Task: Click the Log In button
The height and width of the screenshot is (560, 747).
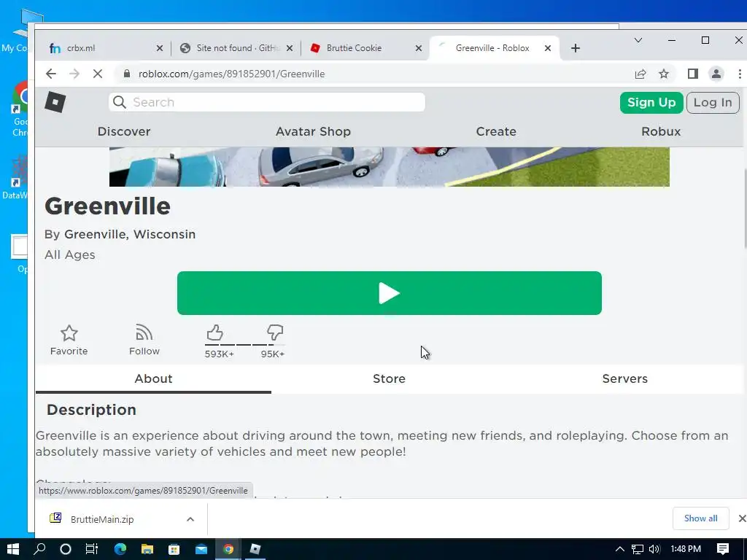Action: click(x=713, y=102)
